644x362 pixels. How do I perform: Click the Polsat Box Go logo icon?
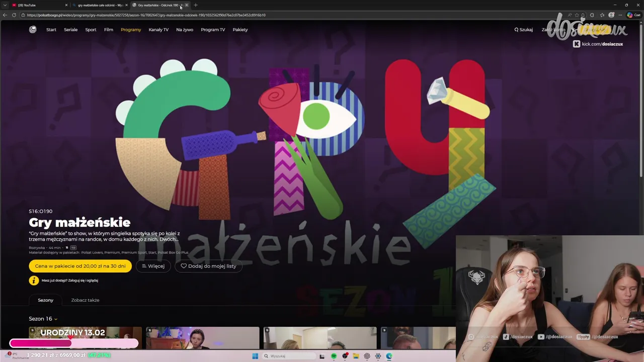(x=33, y=30)
